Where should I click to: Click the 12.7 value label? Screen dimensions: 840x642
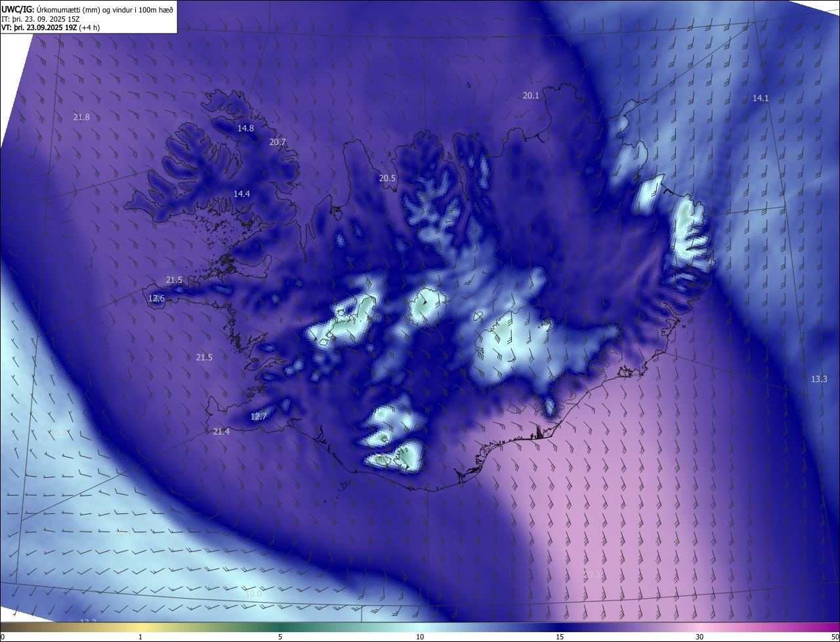[x=259, y=416]
